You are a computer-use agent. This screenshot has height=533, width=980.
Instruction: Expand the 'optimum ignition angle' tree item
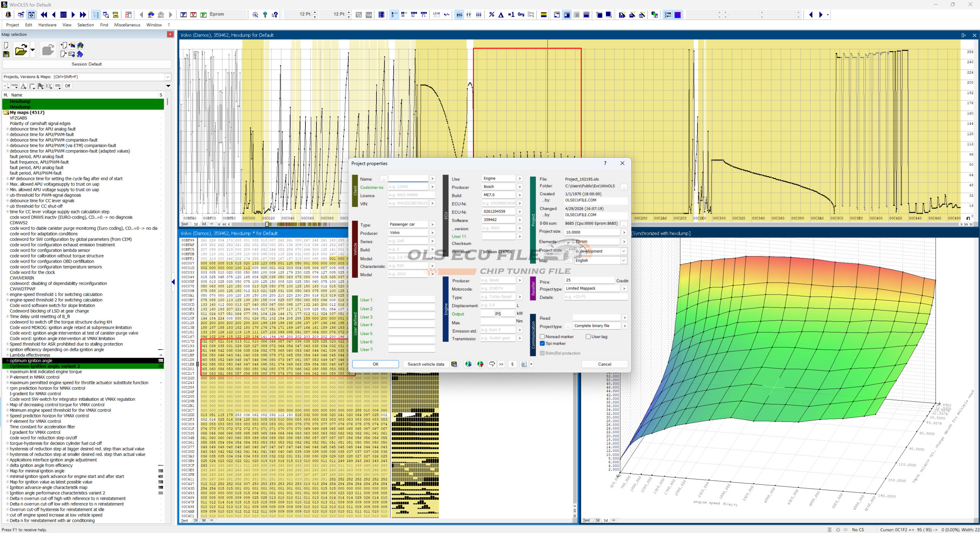[7, 361]
